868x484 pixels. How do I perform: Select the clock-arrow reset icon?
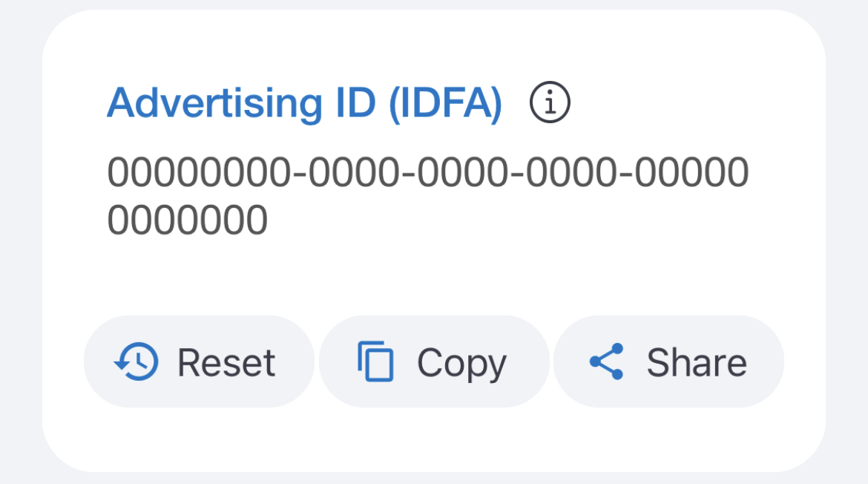click(x=135, y=362)
